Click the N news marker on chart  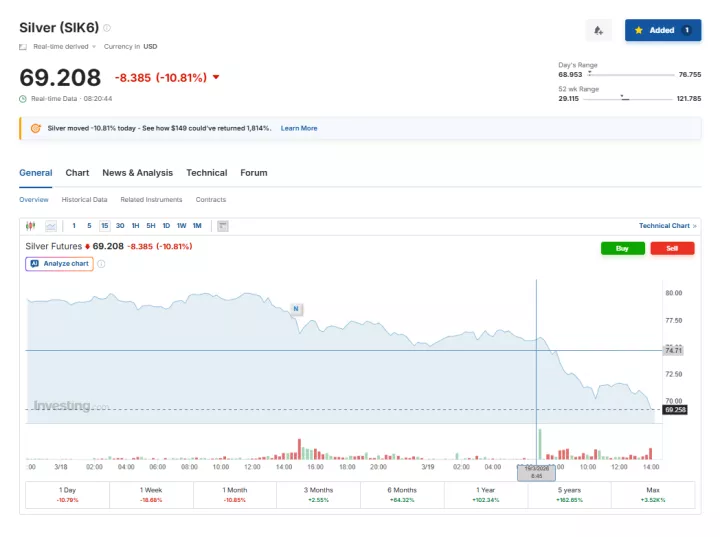pos(296,308)
